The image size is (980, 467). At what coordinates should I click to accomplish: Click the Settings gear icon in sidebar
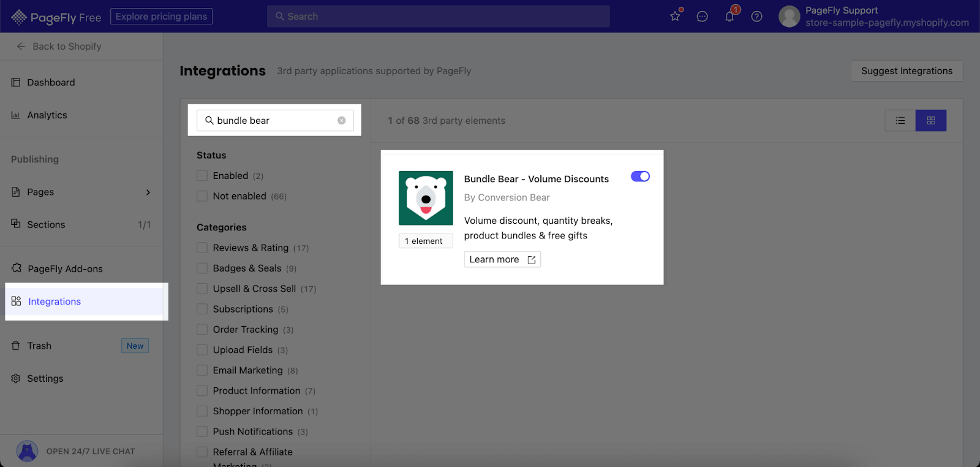click(16, 379)
